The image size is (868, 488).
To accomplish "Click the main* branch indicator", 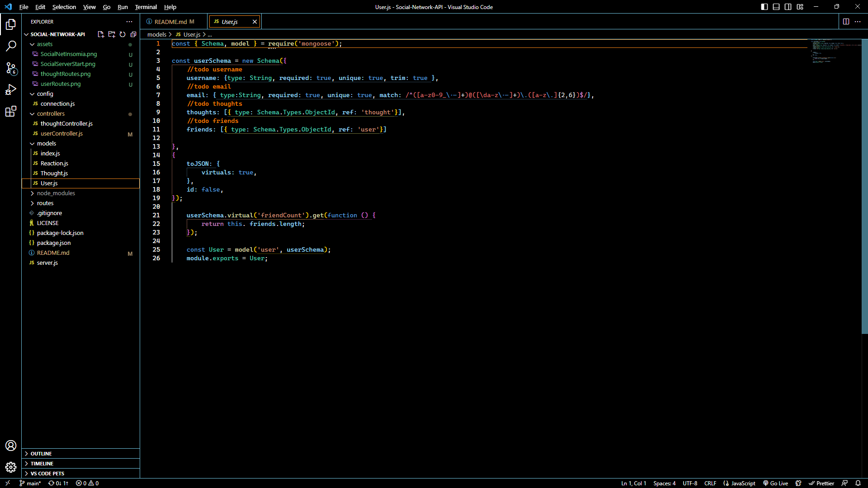I will (x=30, y=483).
